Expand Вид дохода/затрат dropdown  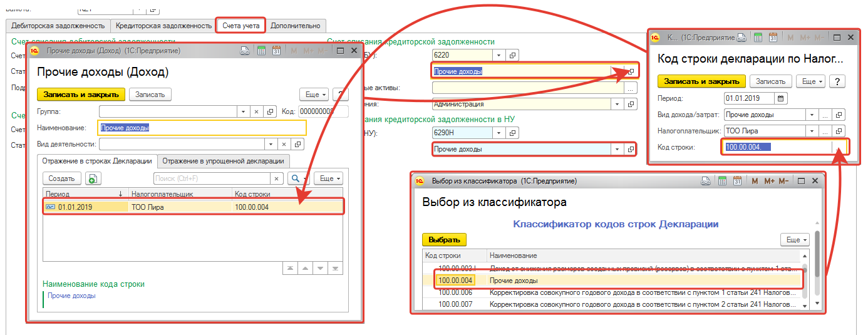pos(812,115)
